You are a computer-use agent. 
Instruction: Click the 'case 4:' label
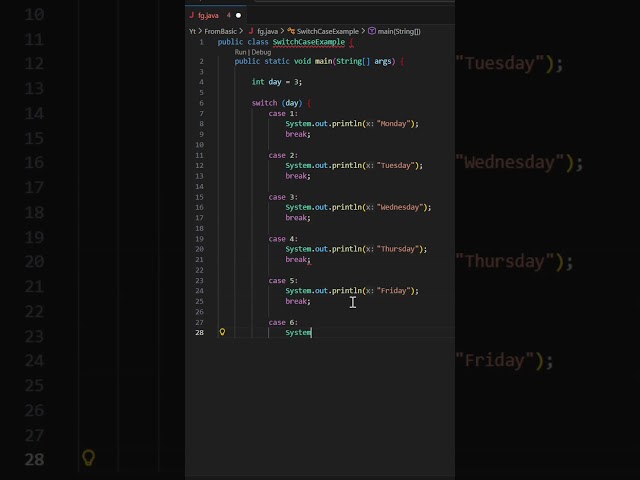(x=283, y=239)
